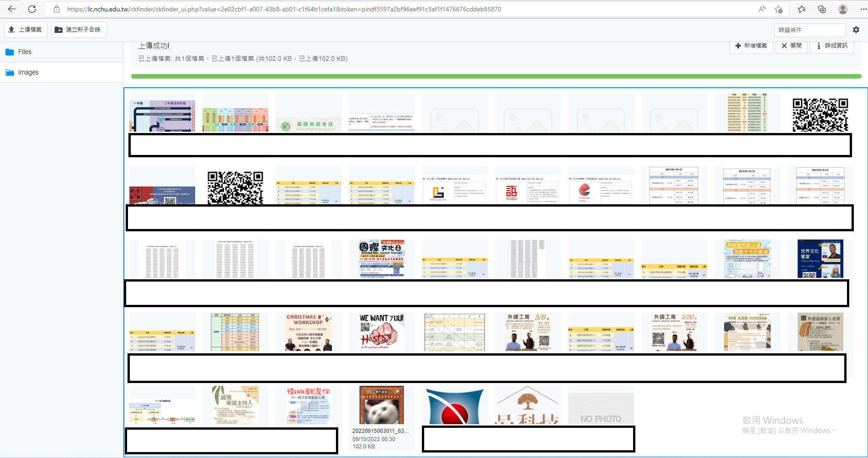Select the cat card image thumbnail
The image size is (868, 458).
pyautogui.click(x=382, y=405)
